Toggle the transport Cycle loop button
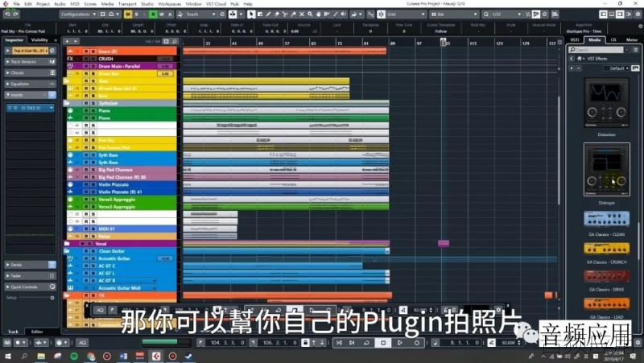The image size is (644, 363). tap(366, 342)
